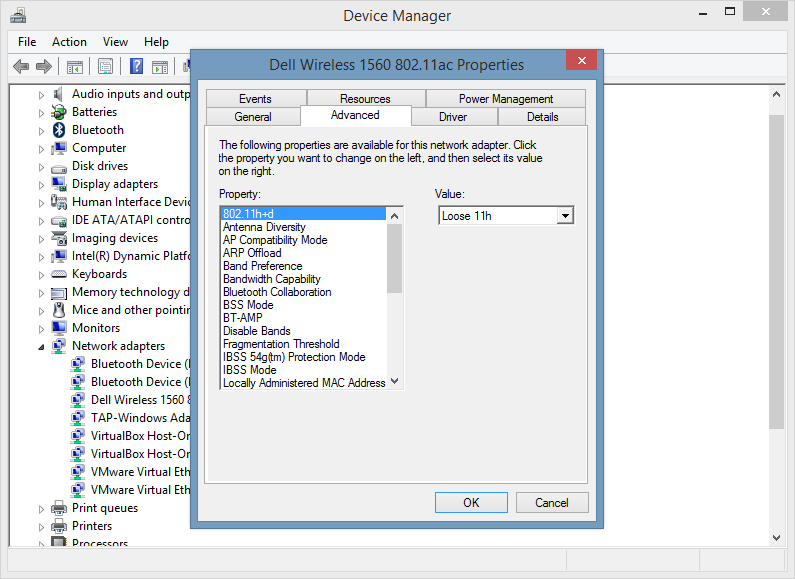Expand the Monitors tree node
Screen dimensions: 795x579
click(x=41, y=329)
